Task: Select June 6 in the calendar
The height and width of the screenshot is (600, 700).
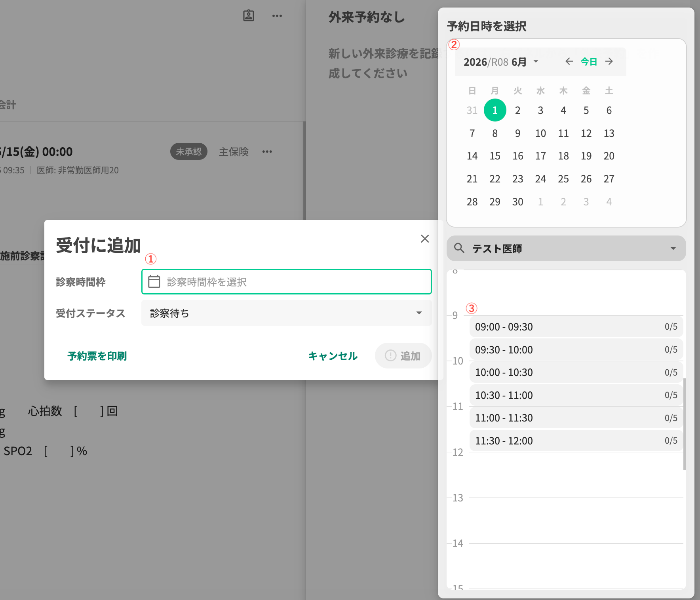Action: coord(609,110)
